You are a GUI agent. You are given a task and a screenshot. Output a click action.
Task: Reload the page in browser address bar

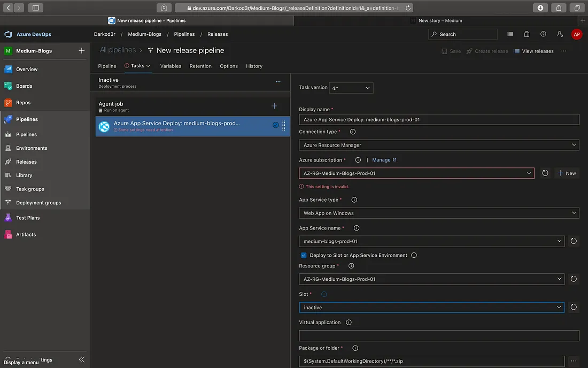click(x=408, y=8)
